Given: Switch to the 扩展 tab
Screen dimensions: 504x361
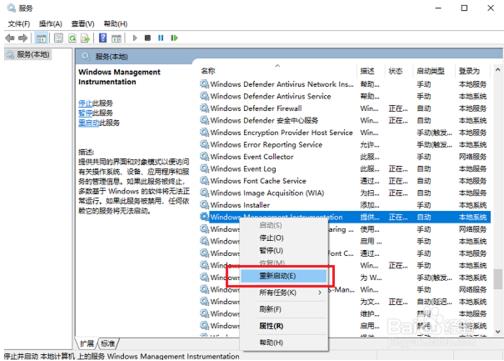Looking at the screenshot, I should [87, 343].
